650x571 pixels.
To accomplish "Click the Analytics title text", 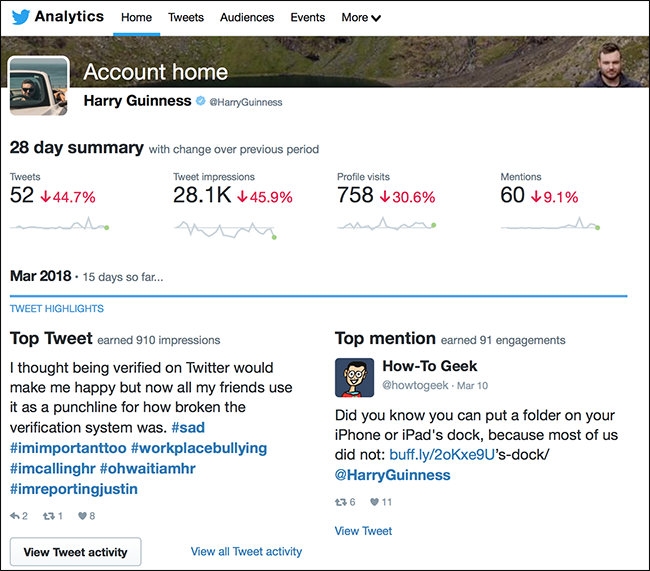I will click(x=69, y=16).
